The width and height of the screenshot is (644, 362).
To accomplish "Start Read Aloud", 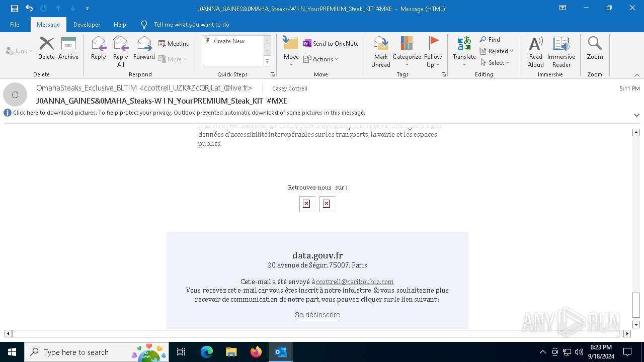I will point(536,52).
